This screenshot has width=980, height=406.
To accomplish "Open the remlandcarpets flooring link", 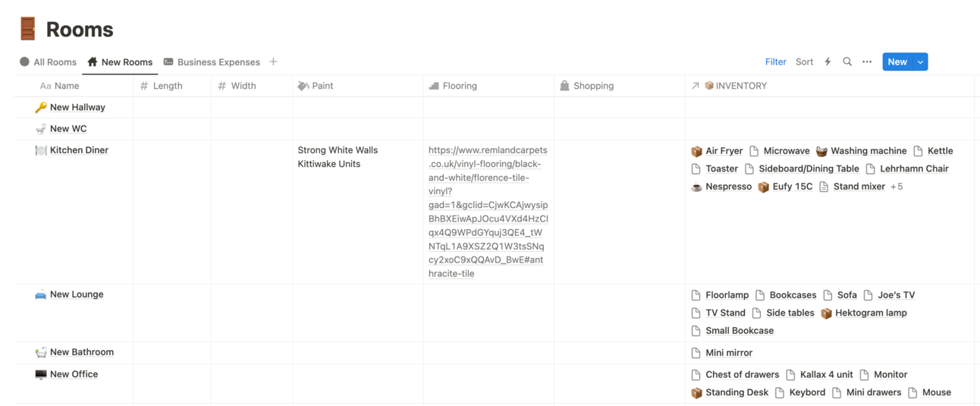I will coord(488,212).
